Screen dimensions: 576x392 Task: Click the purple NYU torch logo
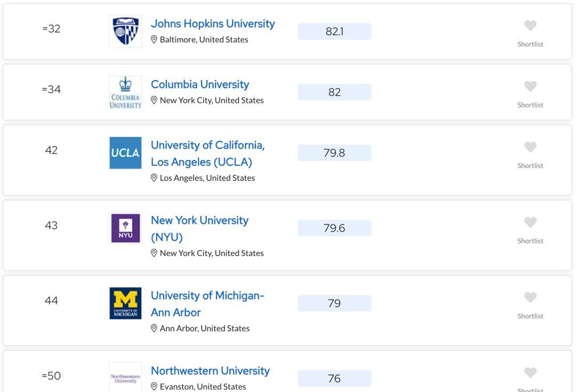(x=125, y=228)
